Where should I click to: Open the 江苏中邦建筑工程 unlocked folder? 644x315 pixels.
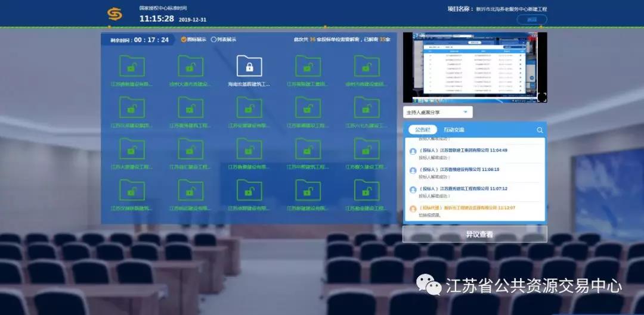(x=308, y=148)
